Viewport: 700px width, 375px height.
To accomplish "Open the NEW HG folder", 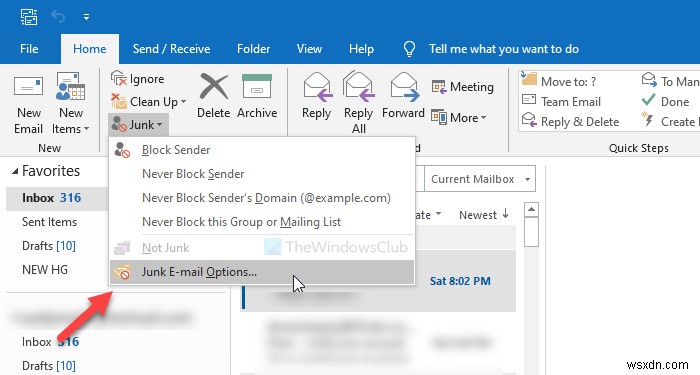I will (x=45, y=270).
